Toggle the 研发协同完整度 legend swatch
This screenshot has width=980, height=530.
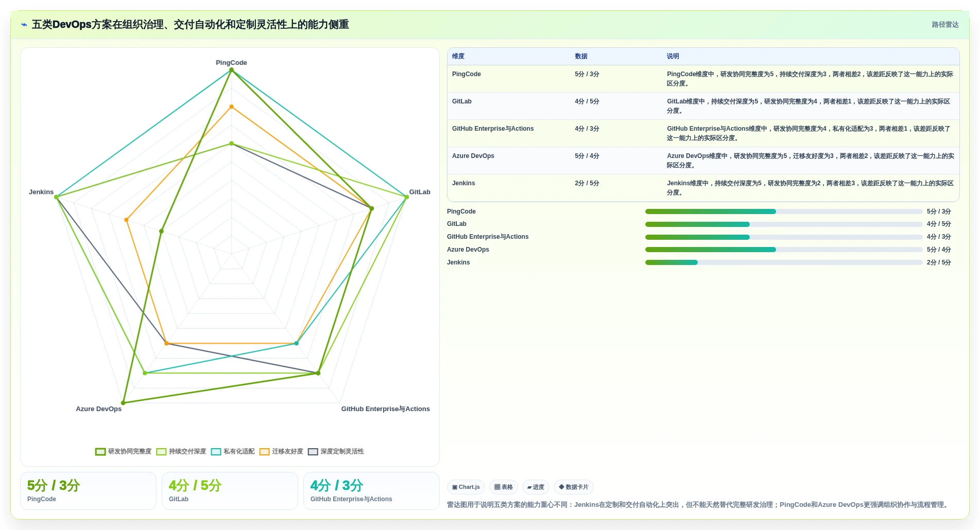[100, 452]
